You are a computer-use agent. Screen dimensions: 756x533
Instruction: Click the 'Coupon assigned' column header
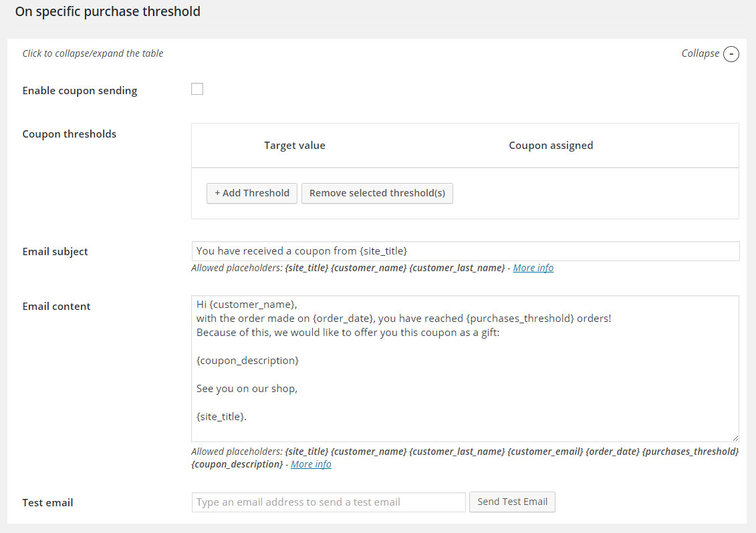pos(551,146)
